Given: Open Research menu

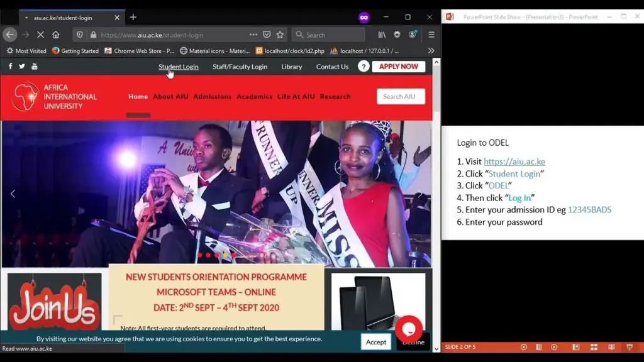Looking at the screenshot, I should pos(335,96).
